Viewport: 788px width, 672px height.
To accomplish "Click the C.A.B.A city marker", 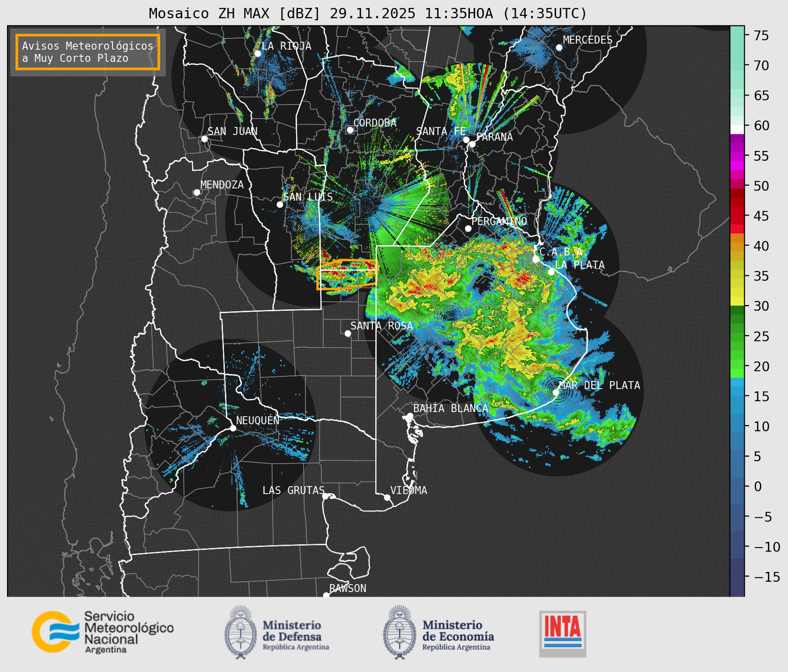I will [x=536, y=259].
